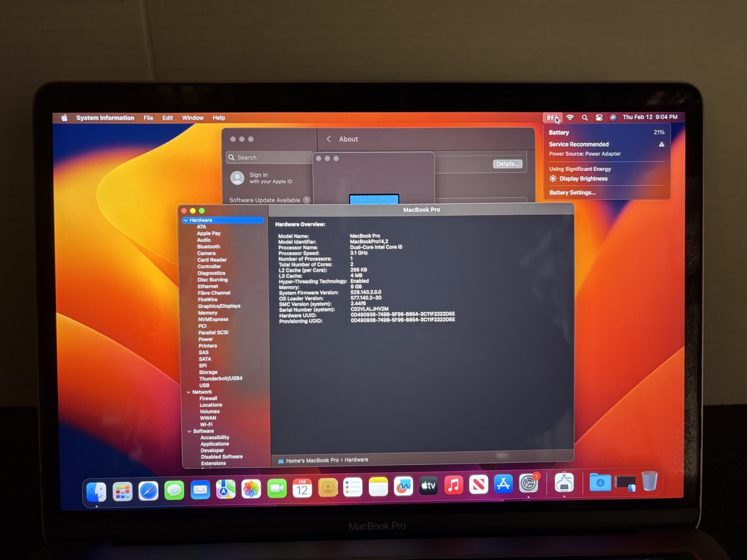747x560 pixels.
Task: Open the Contacts app in the Dock
Action: [x=328, y=488]
